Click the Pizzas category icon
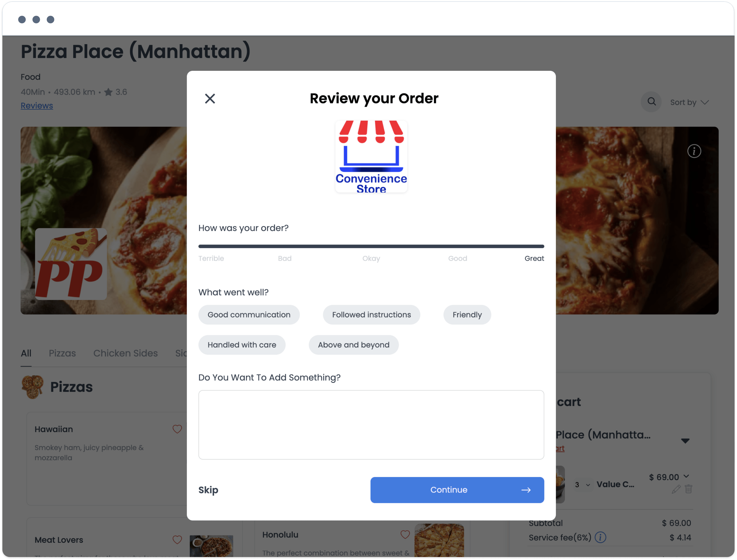 tap(32, 387)
